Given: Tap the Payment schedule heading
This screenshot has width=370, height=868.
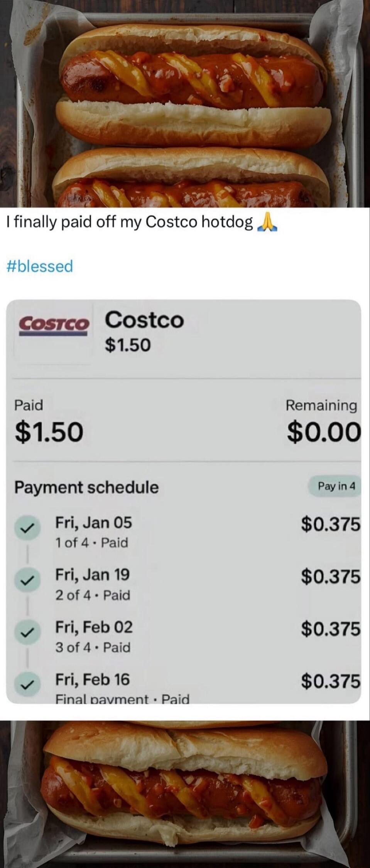Looking at the screenshot, I should click(86, 487).
